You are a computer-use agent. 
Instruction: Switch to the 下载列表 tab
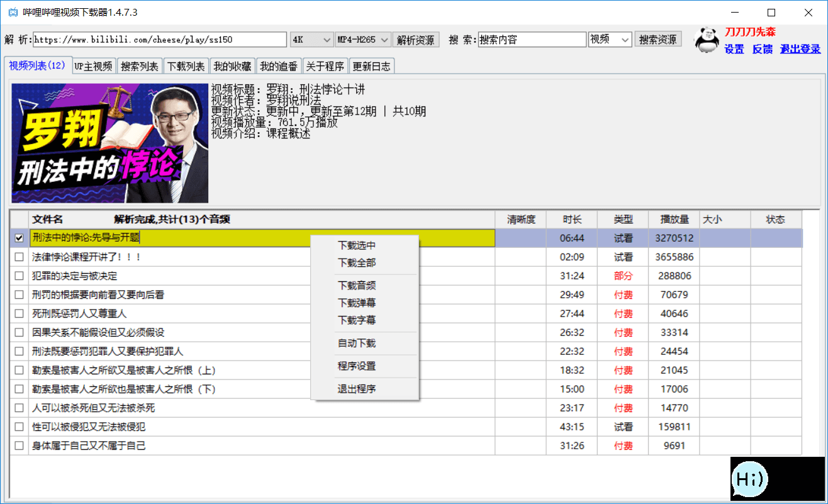(186, 66)
